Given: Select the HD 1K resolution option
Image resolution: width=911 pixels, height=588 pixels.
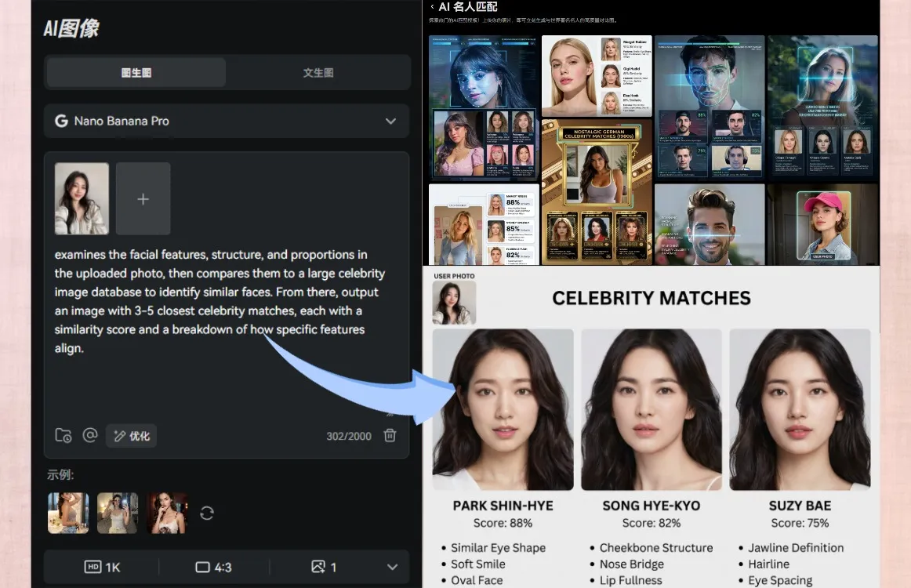Looking at the screenshot, I should [102, 567].
